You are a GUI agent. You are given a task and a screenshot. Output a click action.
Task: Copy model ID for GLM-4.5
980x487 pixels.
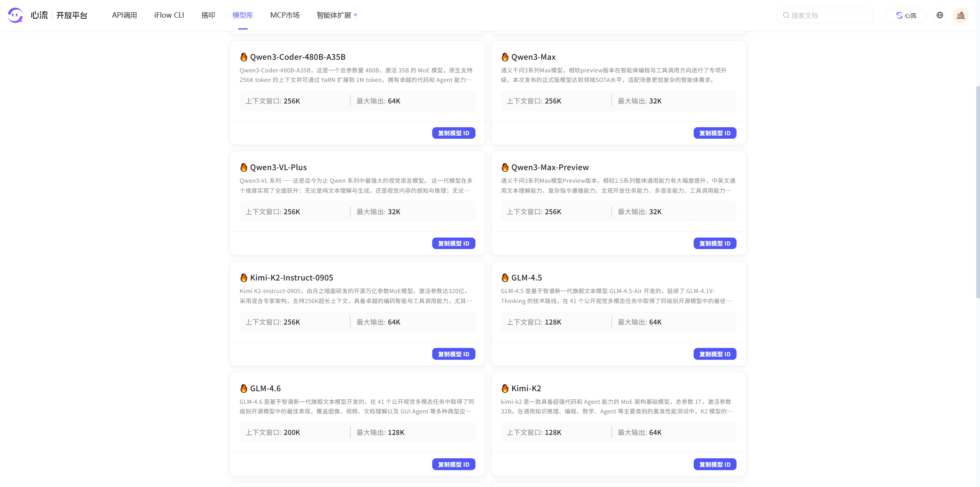[714, 354]
